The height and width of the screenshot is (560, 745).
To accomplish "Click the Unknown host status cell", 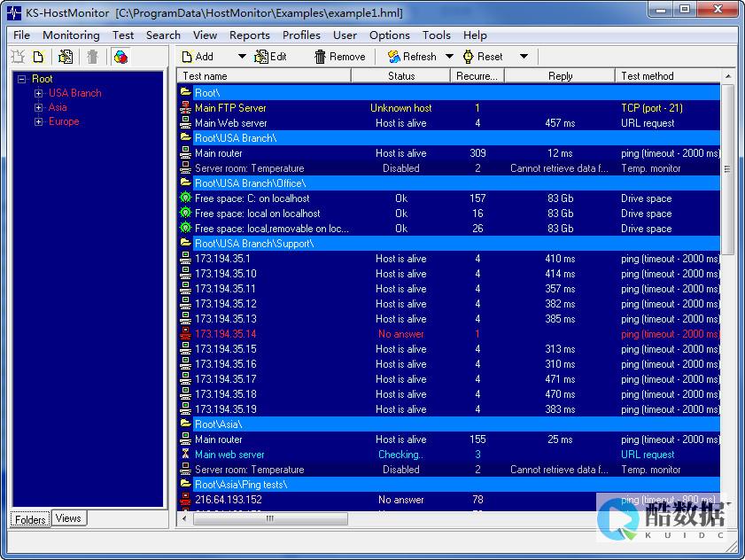I will point(401,108).
